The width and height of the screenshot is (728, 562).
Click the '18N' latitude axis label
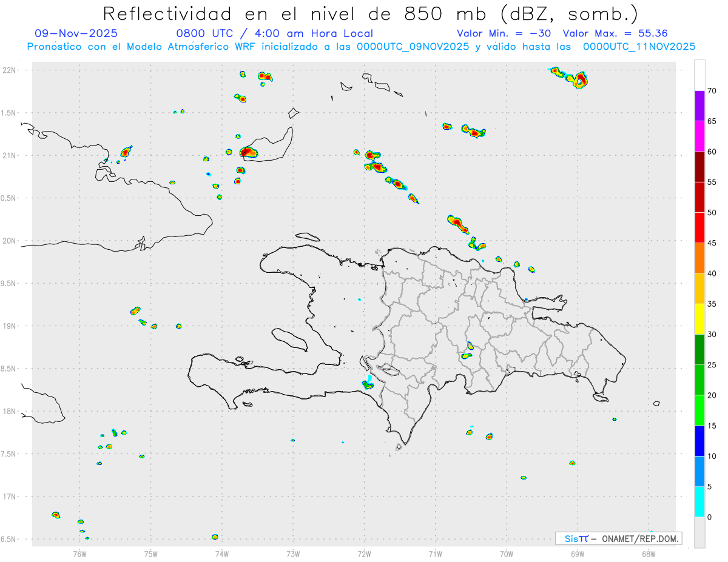[x=10, y=411]
